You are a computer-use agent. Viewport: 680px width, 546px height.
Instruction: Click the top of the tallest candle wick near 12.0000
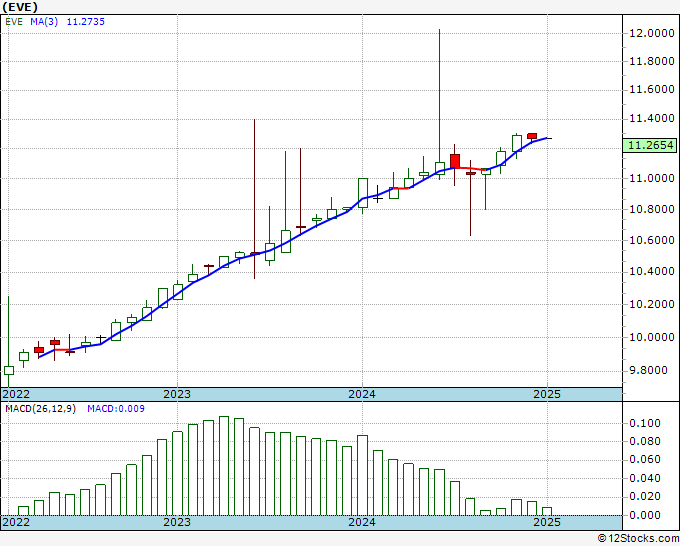click(439, 31)
